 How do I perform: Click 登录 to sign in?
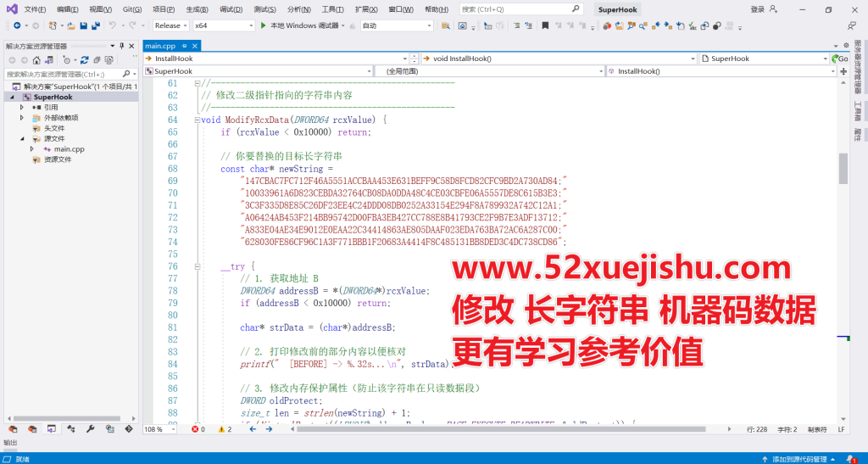pos(757,9)
